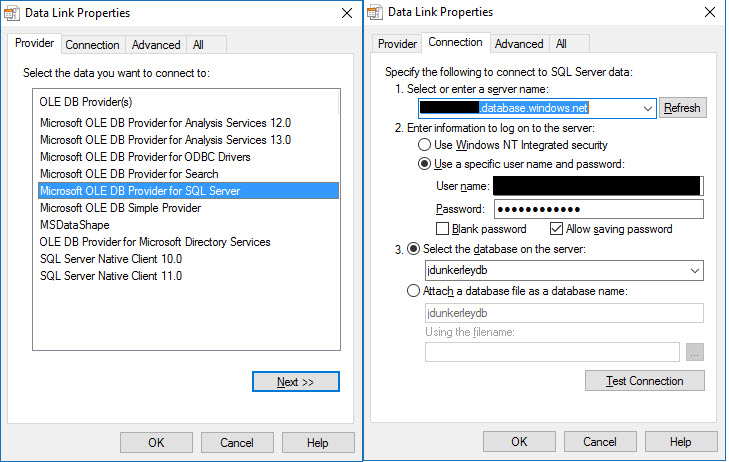729x462 pixels.
Task: Select MSDataShape from provider list
Action: click(75, 225)
